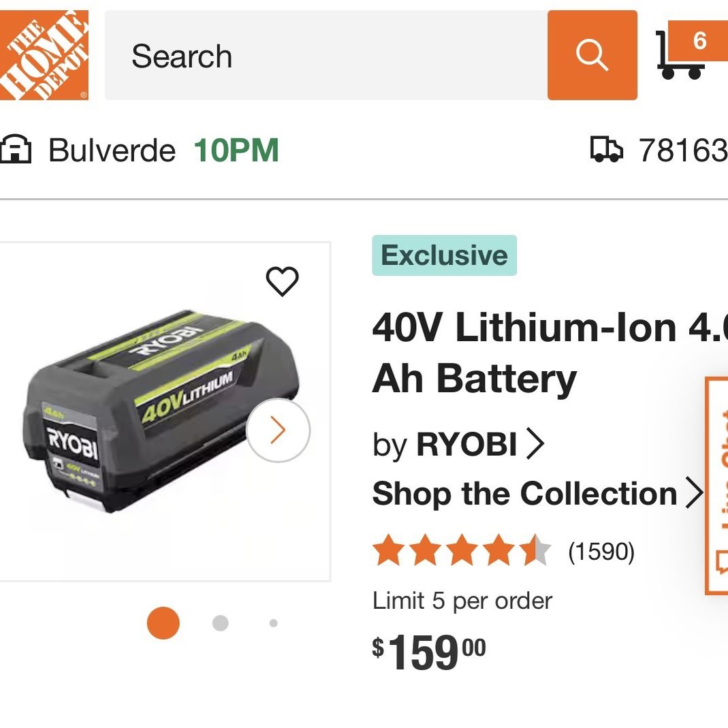This screenshot has height=728, width=728.
Task: Open the Live Chat side tab
Action: tap(717, 486)
